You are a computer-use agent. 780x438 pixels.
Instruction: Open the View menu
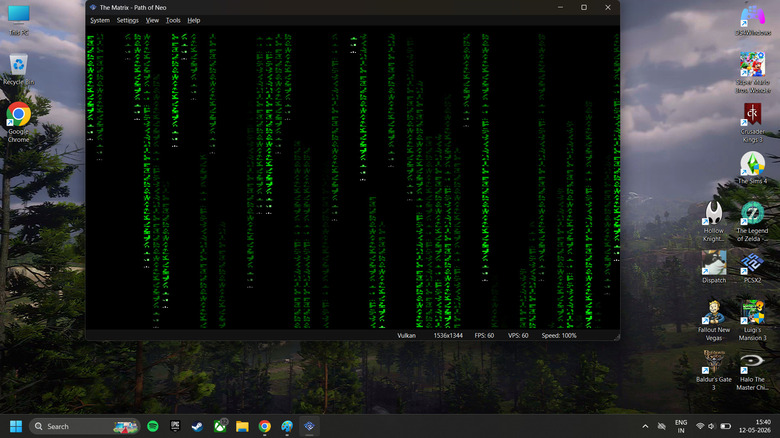[152, 20]
